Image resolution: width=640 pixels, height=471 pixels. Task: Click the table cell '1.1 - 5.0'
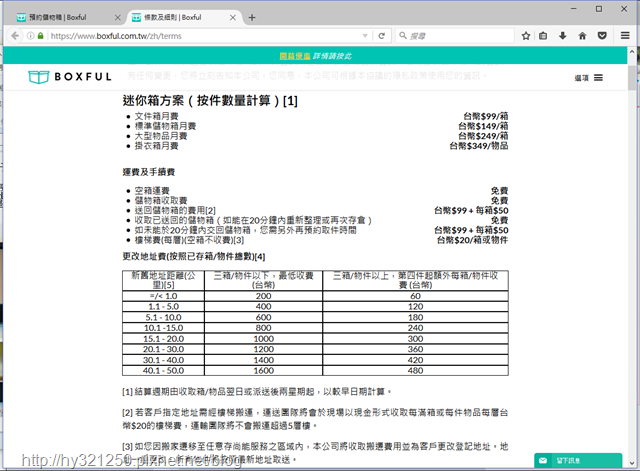pyautogui.click(x=163, y=307)
